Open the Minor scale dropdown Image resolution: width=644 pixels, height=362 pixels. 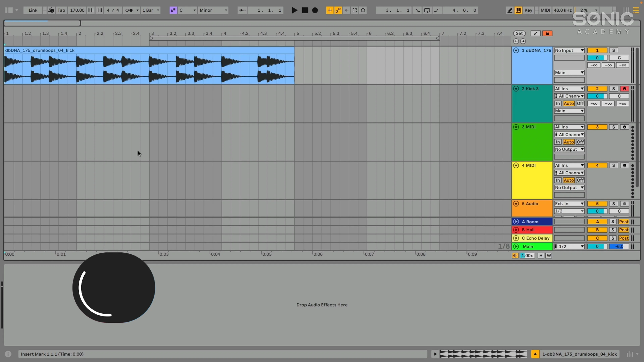[213, 10]
